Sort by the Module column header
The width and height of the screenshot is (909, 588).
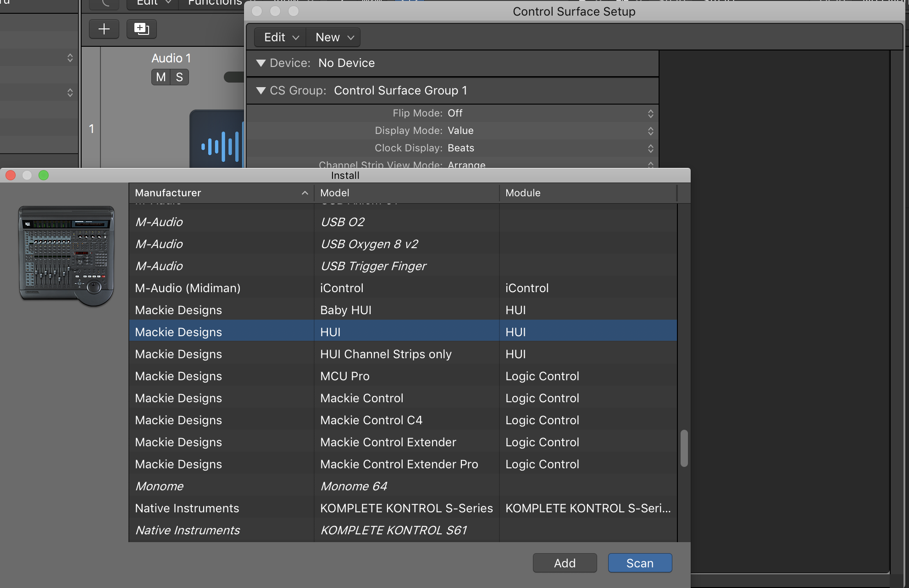tap(588, 193)
